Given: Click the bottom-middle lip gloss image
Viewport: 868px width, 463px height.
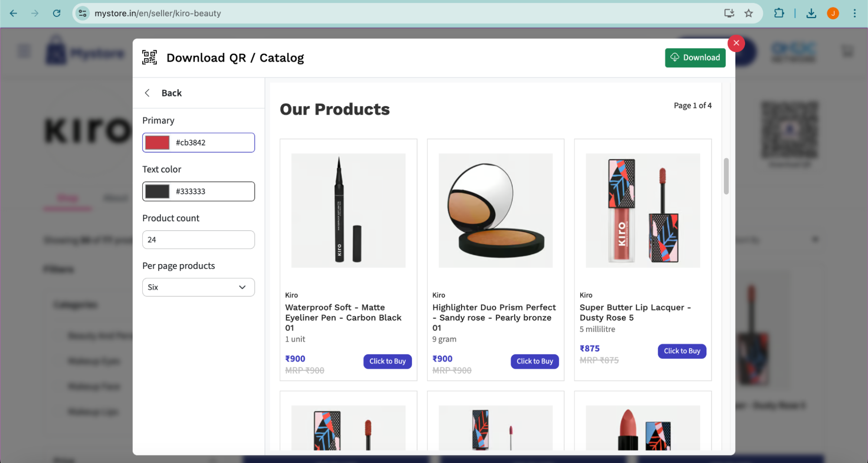Looking at the screenshot, I should tap(495, 428).
